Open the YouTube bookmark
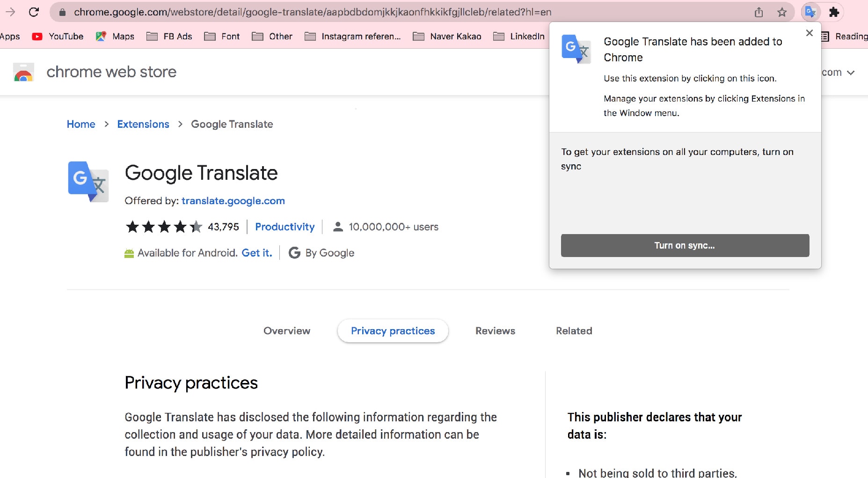 click(x=58, y=37)
